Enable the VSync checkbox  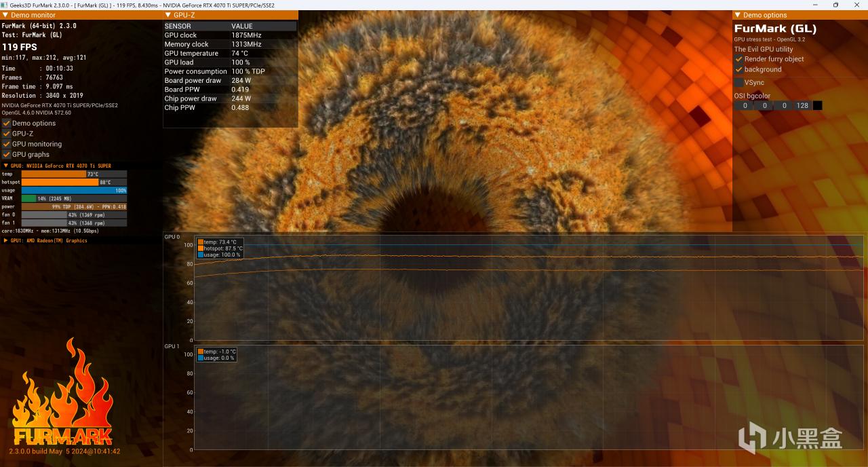coord(738,83)
